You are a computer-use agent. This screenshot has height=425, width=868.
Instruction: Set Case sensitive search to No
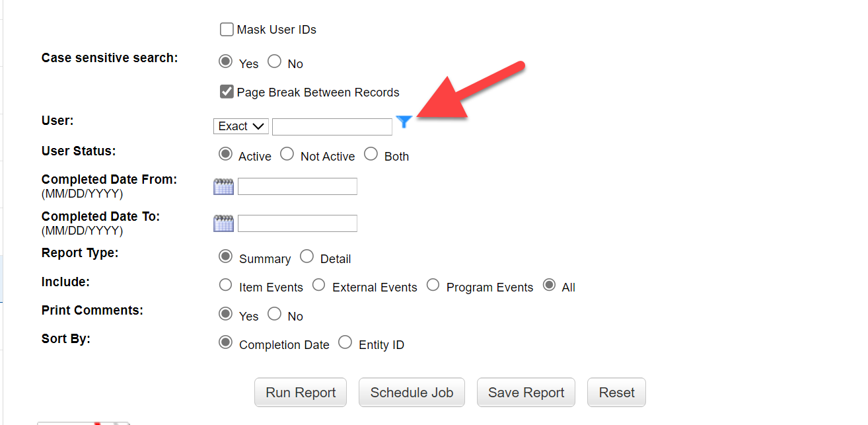274,62
